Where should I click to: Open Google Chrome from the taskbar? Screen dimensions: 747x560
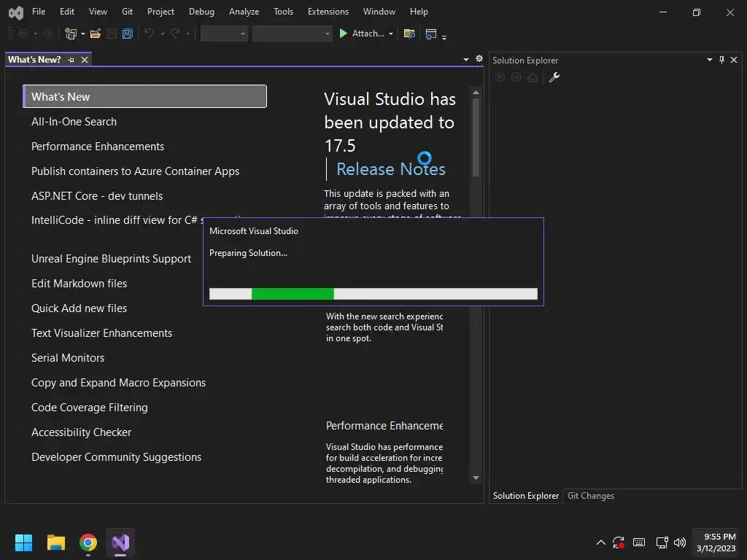(x=88, y=542)
